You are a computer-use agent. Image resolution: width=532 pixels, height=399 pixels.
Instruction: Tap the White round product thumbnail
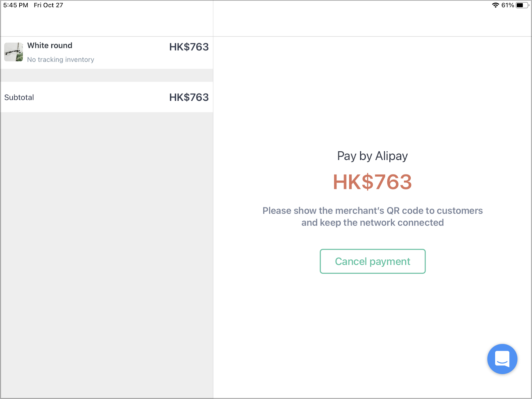click(14, 52)
